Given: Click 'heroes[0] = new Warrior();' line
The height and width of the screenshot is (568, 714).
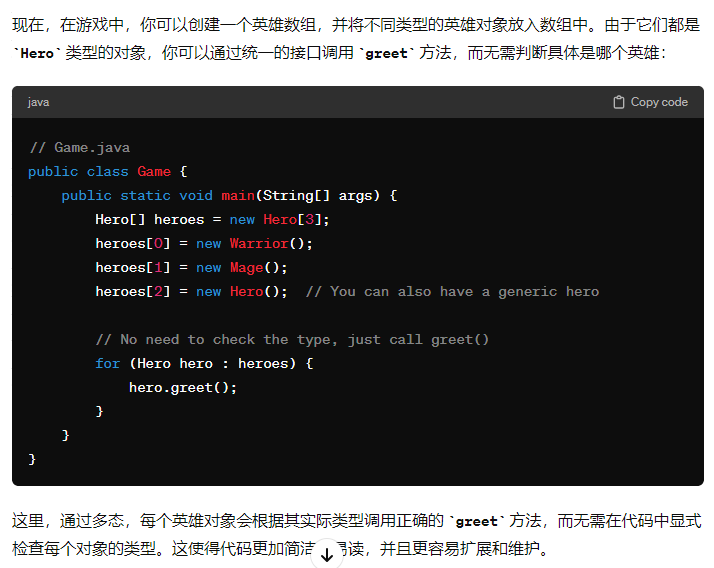Looking at the screenshot, I should click(204, 244).
